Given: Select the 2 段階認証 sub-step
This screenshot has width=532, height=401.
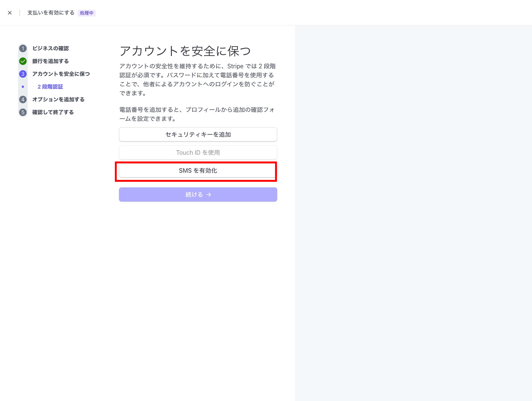Looking at the screenshot, I should tap(50, 87).
